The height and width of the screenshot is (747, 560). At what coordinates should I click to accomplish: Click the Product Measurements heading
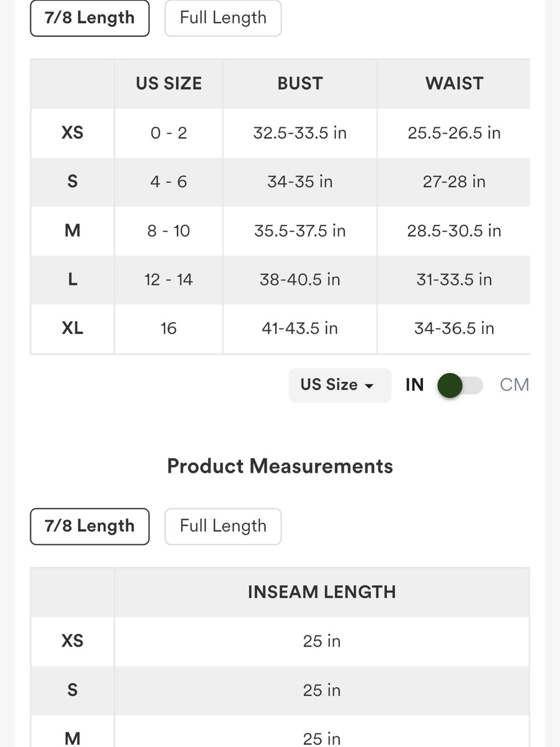tap(280, 466)
